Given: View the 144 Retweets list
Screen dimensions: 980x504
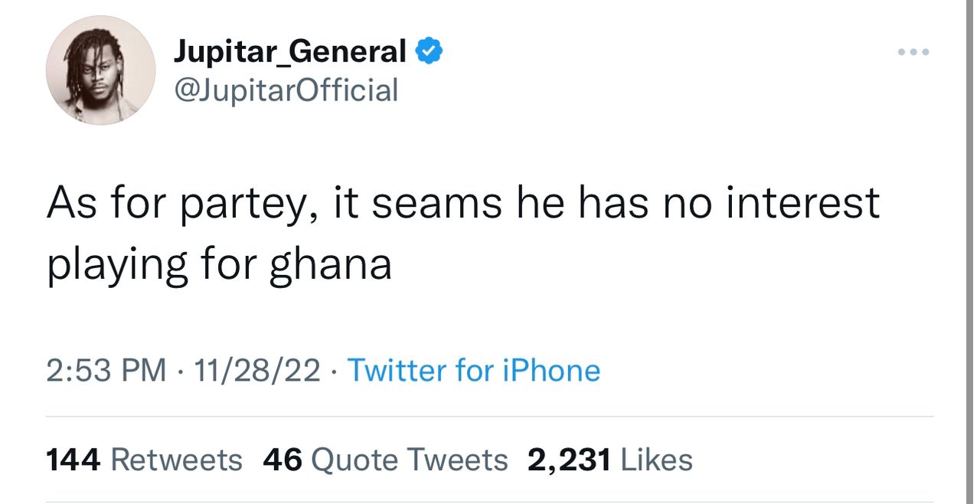Looking at the screenshot, I should [144, 460].
